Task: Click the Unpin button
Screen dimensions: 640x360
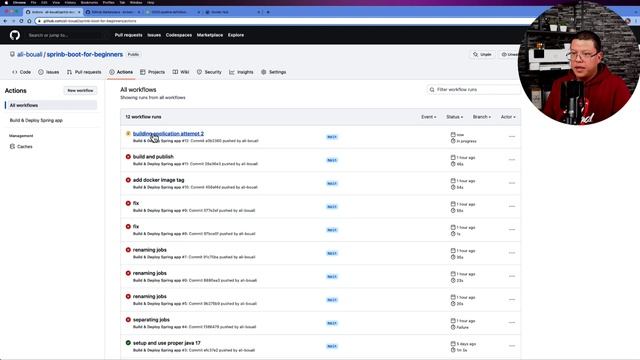Action: pos(482,54)
